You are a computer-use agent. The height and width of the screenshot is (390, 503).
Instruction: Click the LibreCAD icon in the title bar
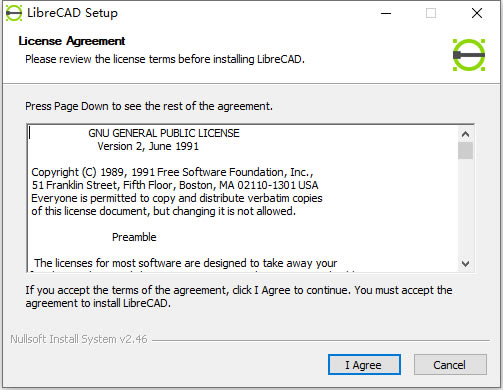14,13
